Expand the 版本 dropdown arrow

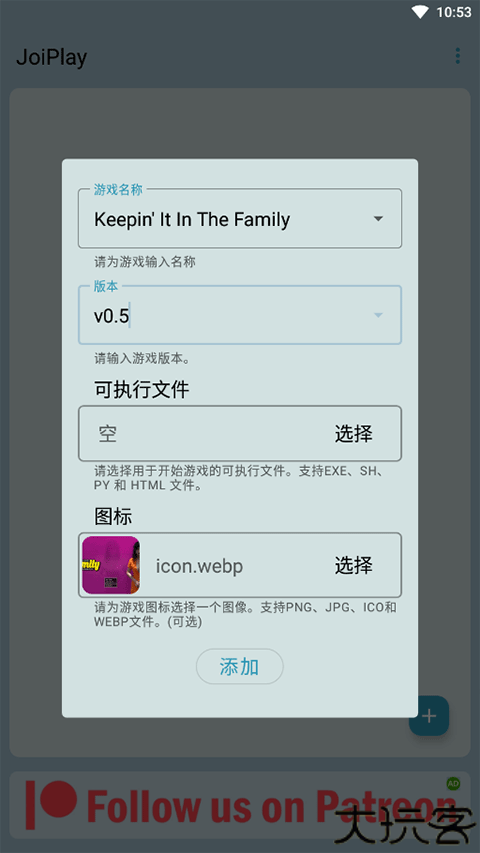[378, 315]
